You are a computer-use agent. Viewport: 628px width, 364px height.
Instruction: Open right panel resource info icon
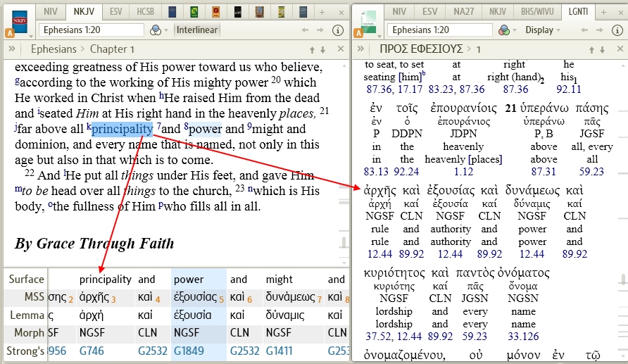coord(619,30)
